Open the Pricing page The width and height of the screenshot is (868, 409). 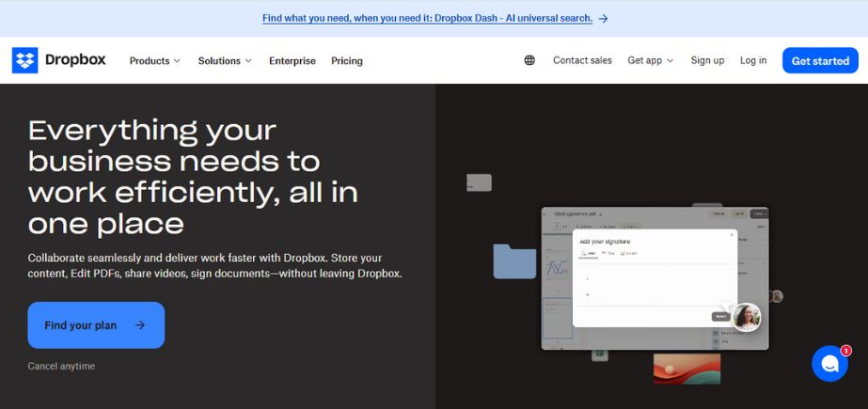coord(347,61)
